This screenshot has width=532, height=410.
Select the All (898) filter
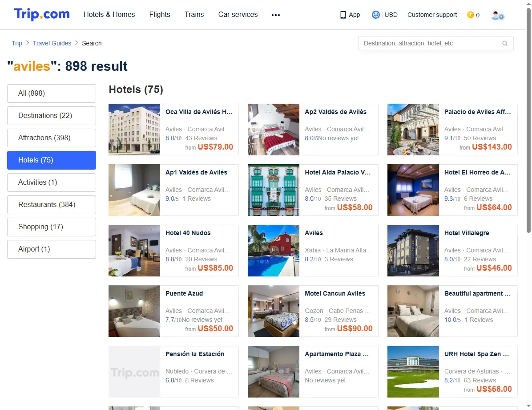(x=52, y=93)
